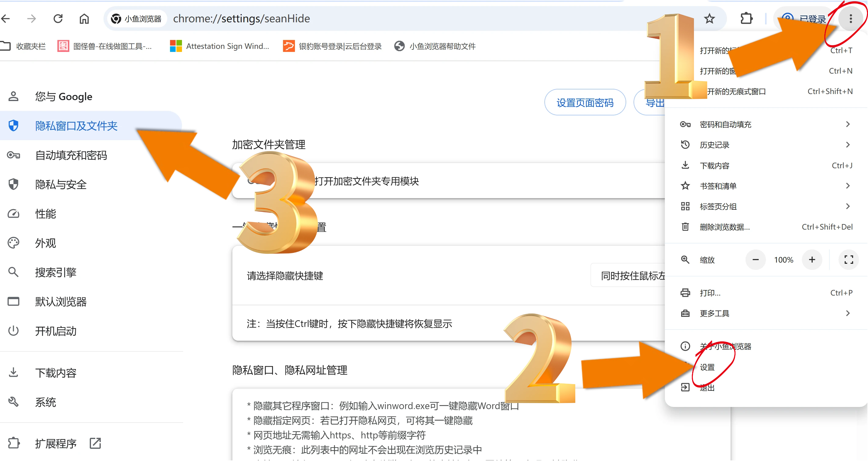Click the 打开加密文件夹专用模块 row

coord(448,181)
